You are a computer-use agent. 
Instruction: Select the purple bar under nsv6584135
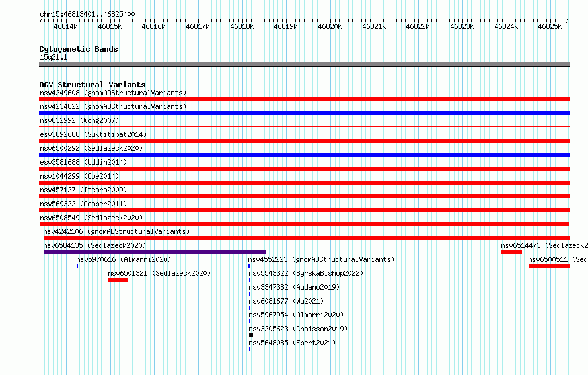(x=155, y=252)
